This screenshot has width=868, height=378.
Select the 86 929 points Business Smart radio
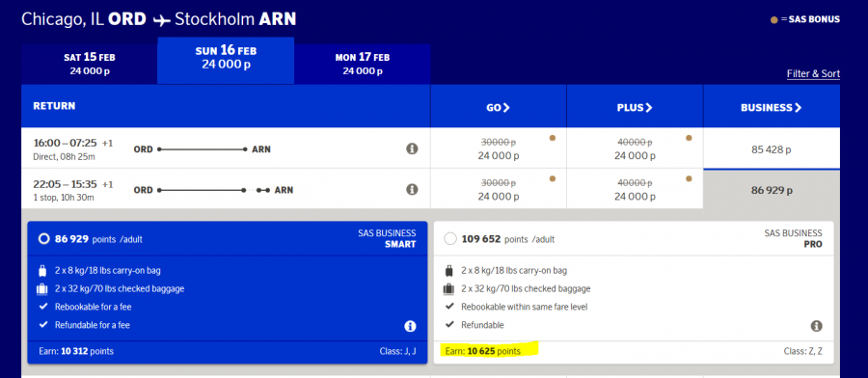point(43,239)
